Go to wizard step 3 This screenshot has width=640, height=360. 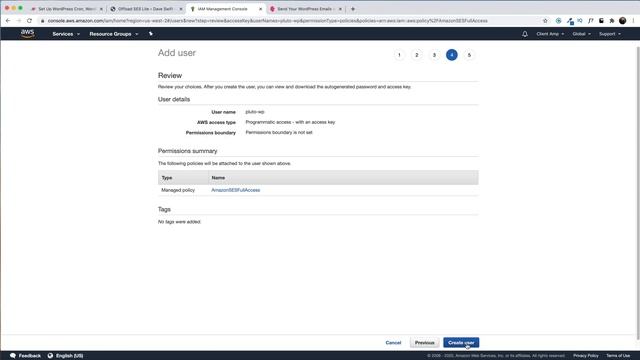(434, 55)
